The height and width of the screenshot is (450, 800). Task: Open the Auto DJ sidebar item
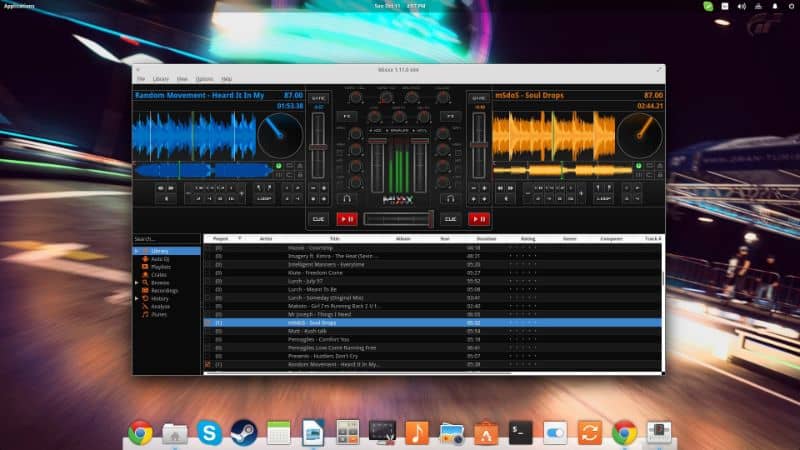[x=159, y=259]
